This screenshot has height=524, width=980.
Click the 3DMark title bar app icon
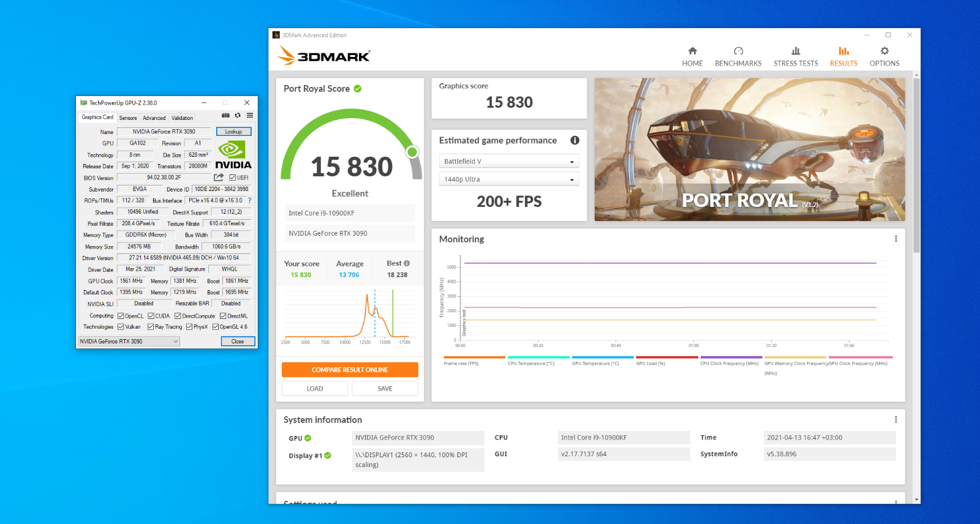(276, 36)
